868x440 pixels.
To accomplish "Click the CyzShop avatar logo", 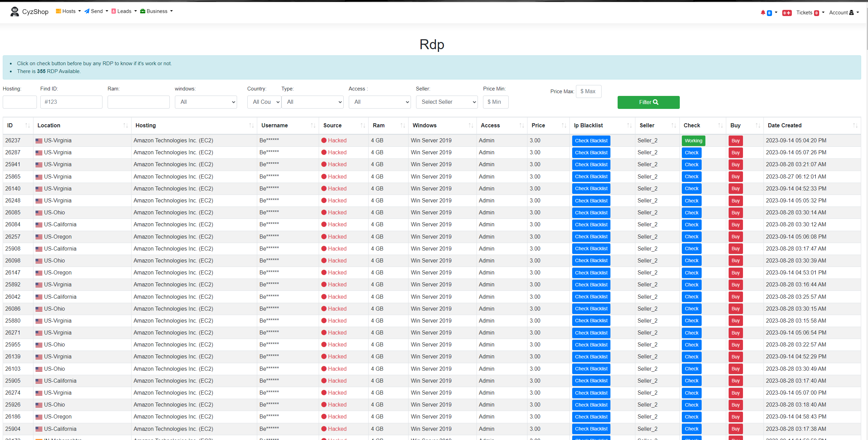I will (x=14, y=11).
